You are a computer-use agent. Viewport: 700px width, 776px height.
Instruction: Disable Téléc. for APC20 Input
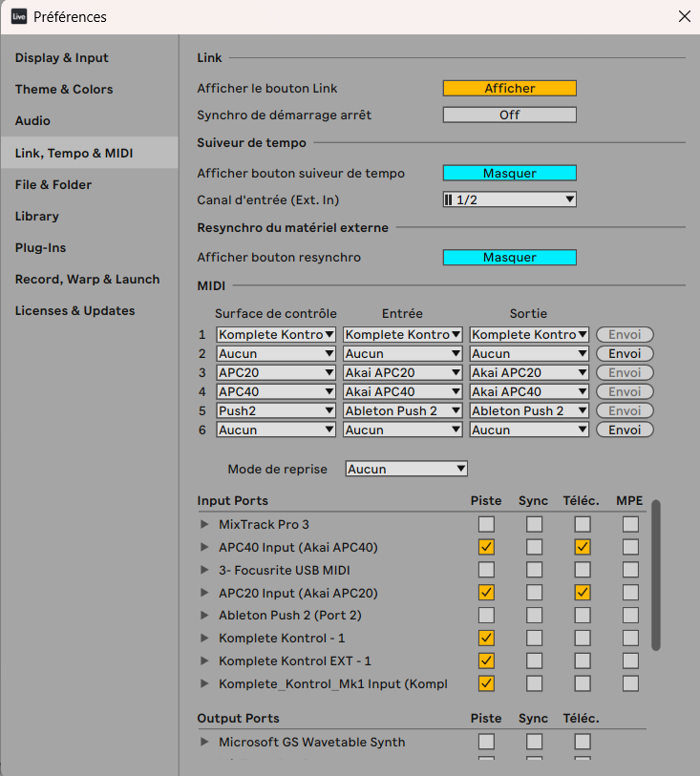[x=583, y=593]
